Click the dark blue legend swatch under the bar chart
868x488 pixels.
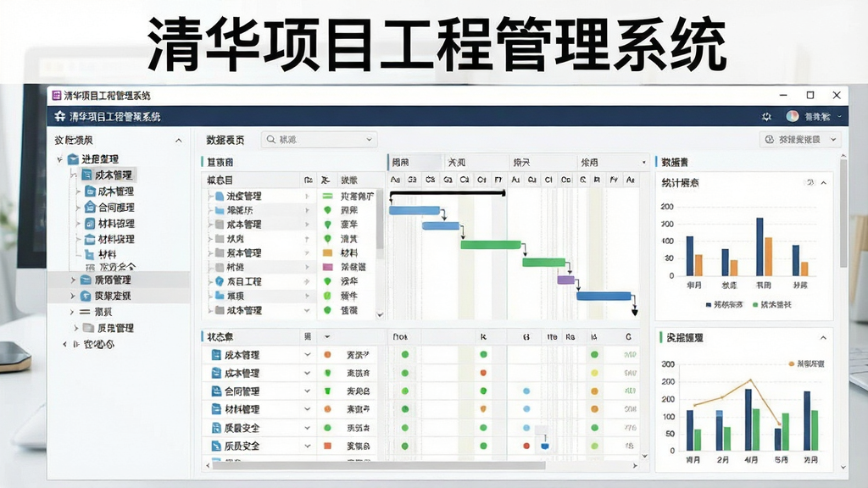tap(709, 305)
